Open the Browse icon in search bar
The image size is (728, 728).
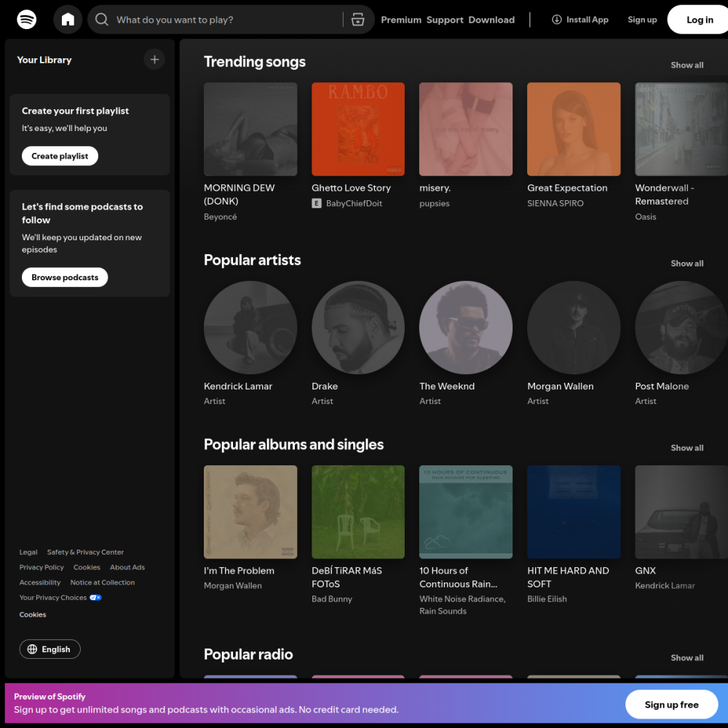[x=357, y=20]
